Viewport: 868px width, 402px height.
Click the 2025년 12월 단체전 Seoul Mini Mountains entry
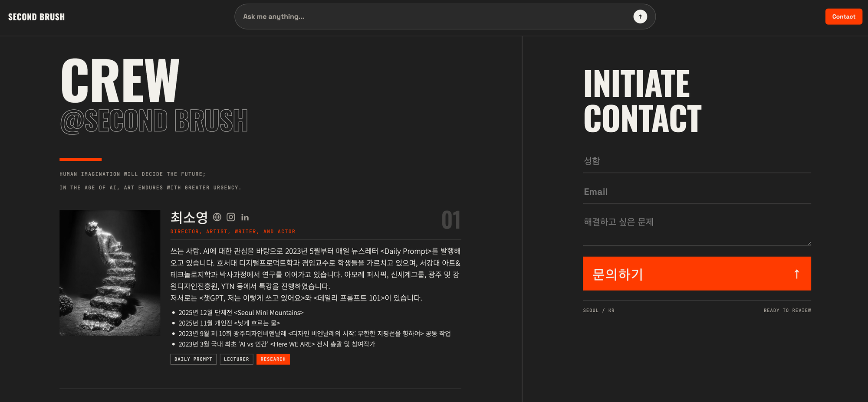click(x=241, y=313)
